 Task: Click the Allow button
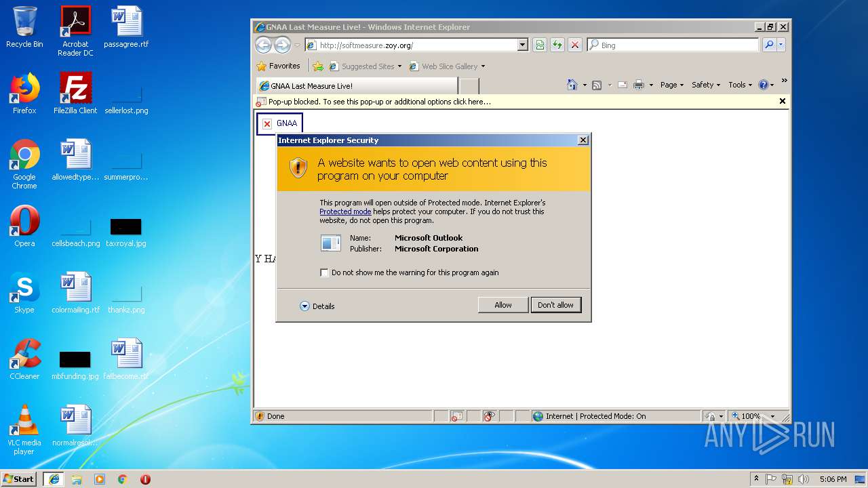pyautogui.click(x=503, y=305)
